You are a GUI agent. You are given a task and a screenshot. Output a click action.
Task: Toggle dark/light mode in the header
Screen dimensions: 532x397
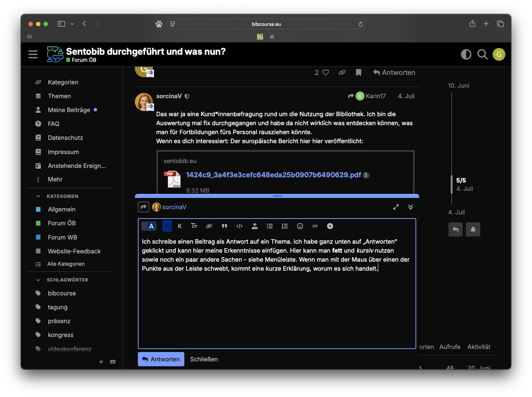(x=466, y=55)
